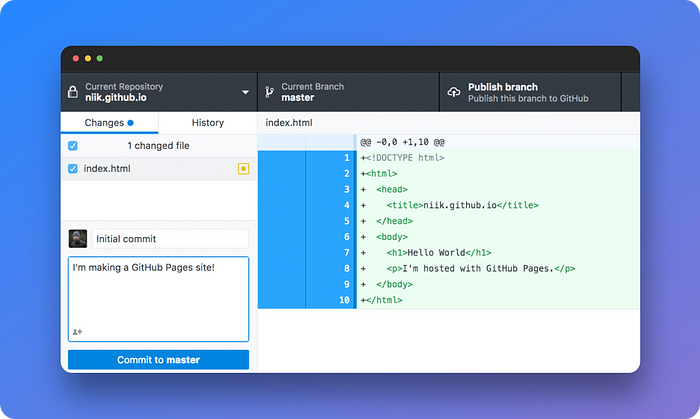Click line number 10 in diff gutter
Image resolution: width=700 pixels, height=419 pixels.
(344, 300)
